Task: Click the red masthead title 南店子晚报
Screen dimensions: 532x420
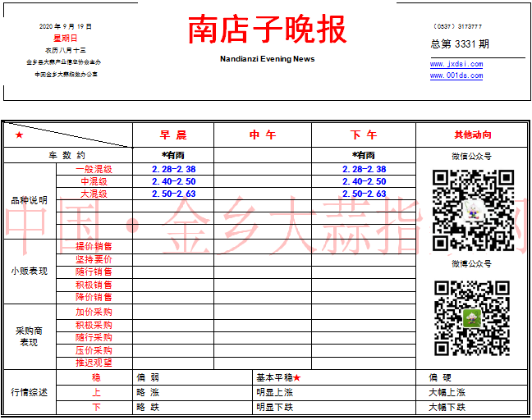Action: 267,30
